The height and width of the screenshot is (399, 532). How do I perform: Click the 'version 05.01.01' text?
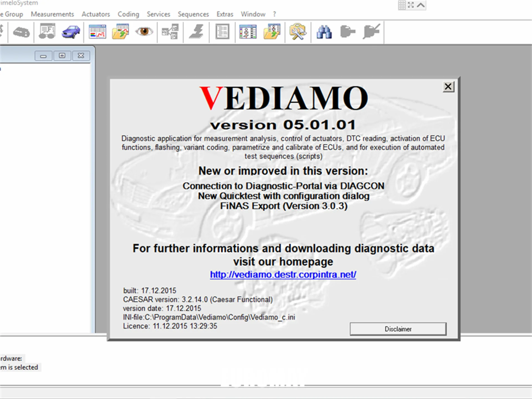pos(283,125)
